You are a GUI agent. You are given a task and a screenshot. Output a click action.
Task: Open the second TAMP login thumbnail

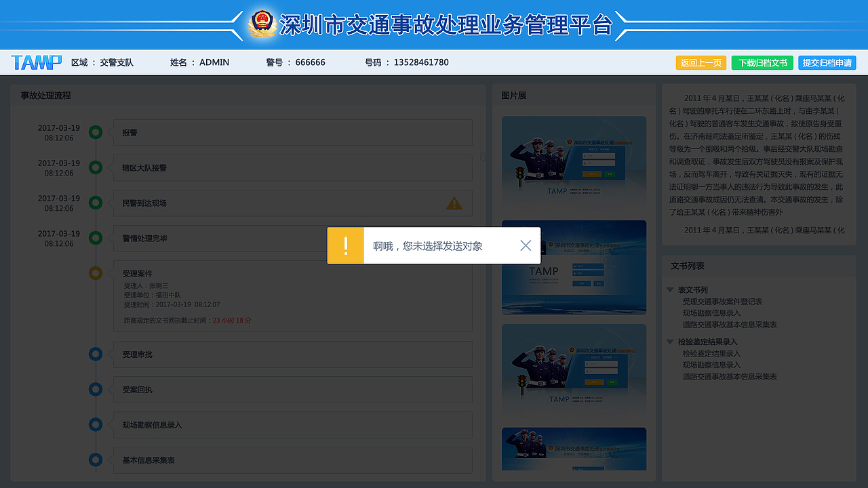(574, 268)
